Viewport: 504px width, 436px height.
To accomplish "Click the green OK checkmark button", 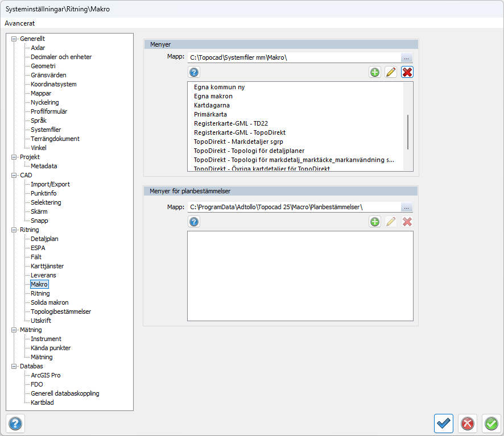I will [x=490, y=423].
